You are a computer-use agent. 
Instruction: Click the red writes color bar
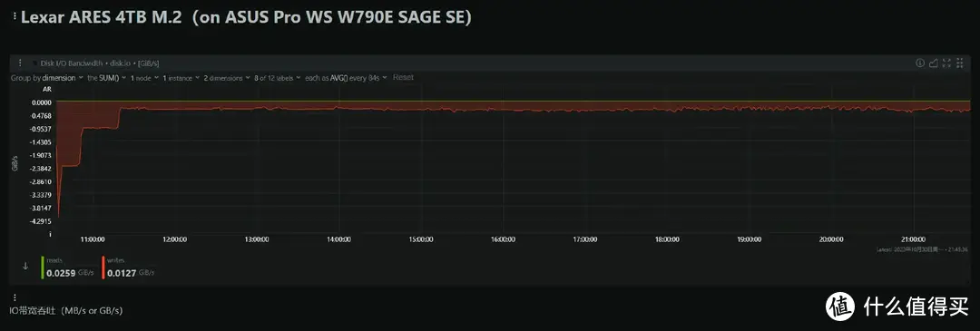point(103,267)
